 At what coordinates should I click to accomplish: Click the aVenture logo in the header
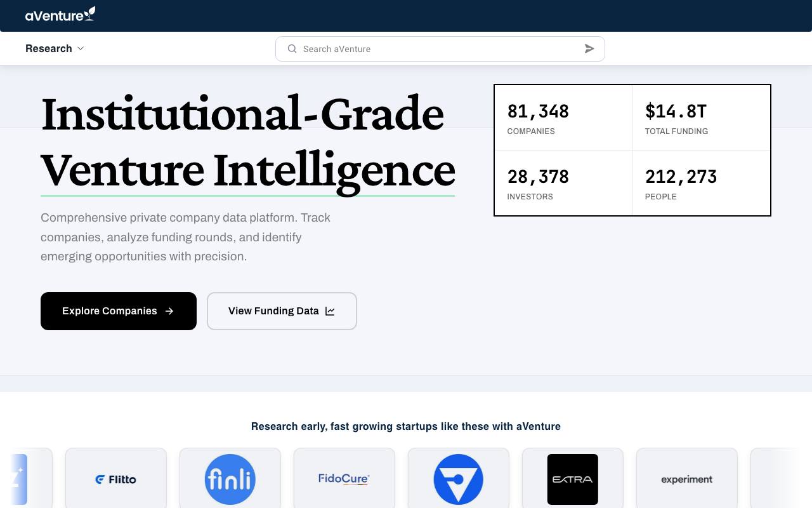tap(60, 14)
